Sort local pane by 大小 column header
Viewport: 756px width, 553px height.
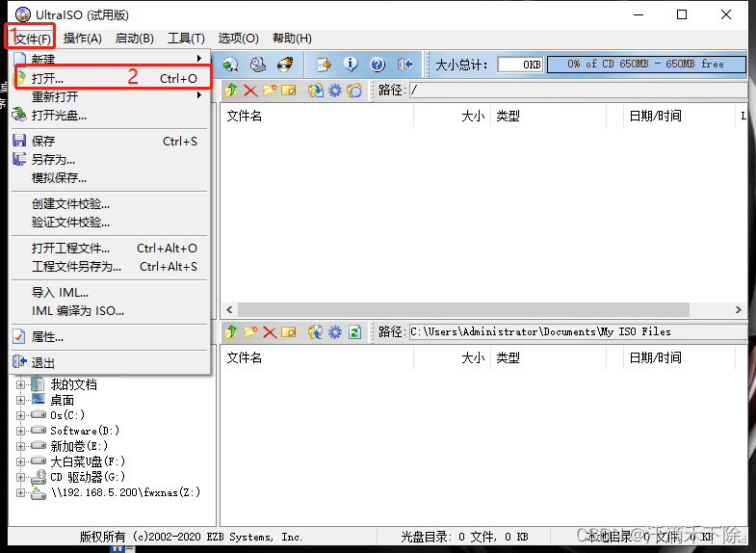[x=453, y=357]
